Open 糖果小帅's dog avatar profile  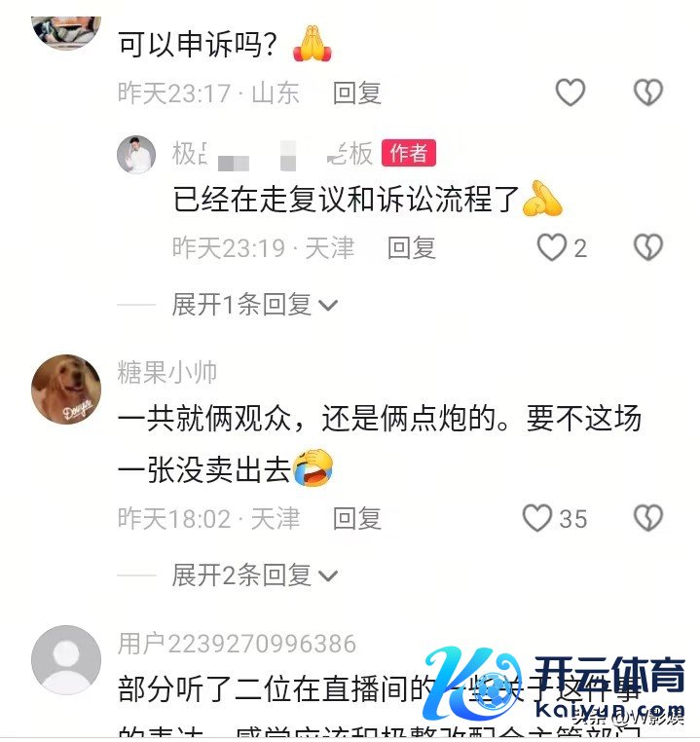[x=66, y=389]
